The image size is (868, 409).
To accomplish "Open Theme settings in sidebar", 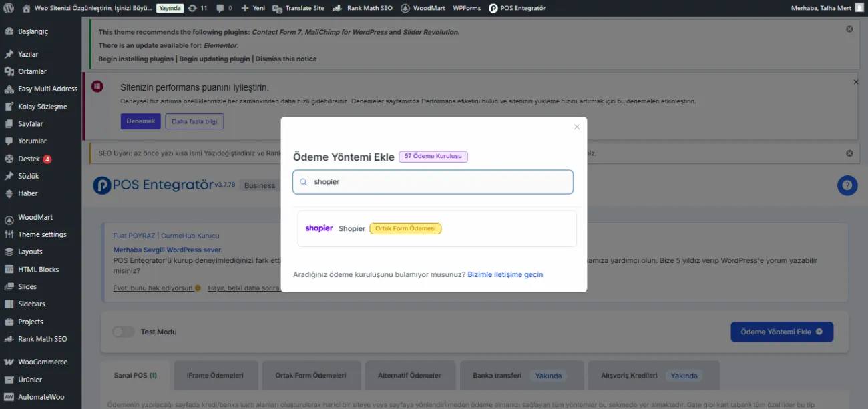I will point(41,234).
